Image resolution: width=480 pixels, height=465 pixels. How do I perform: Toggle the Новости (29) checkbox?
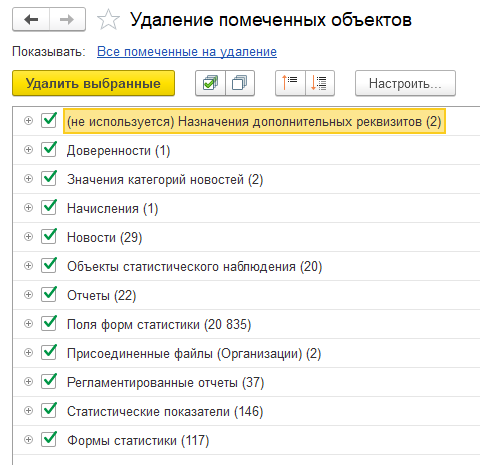click(x=49, y=236)
